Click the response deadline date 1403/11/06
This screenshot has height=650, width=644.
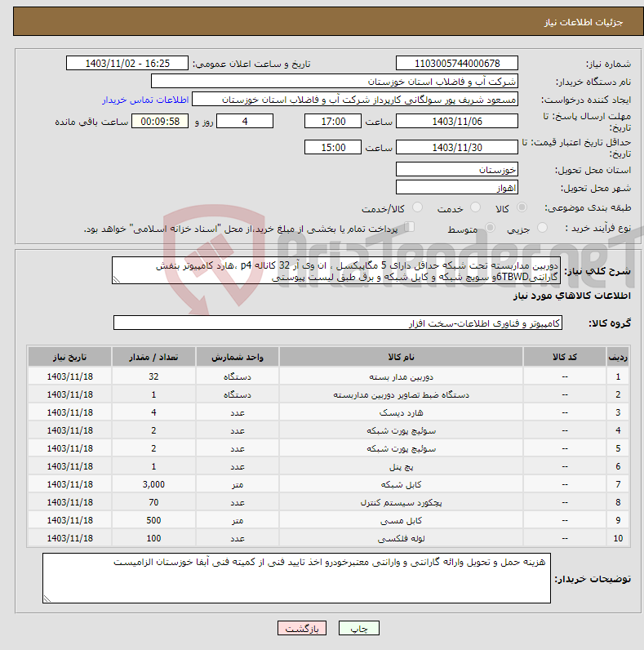point(457,122)
